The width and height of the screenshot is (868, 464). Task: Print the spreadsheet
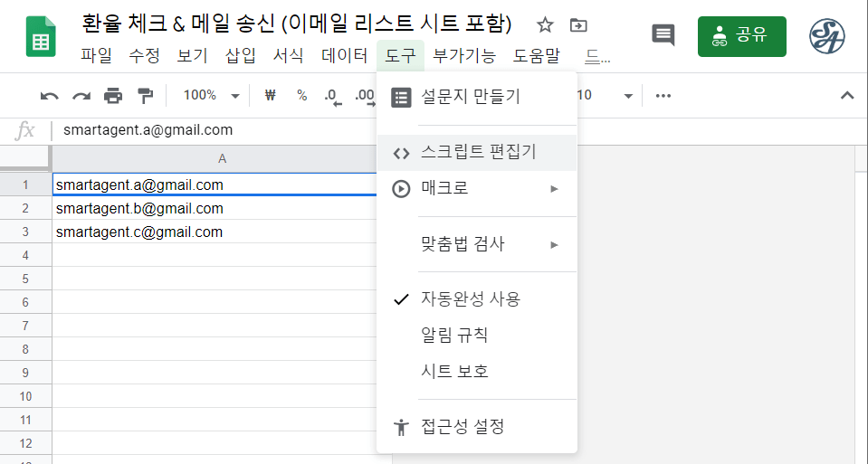[113, 96]
